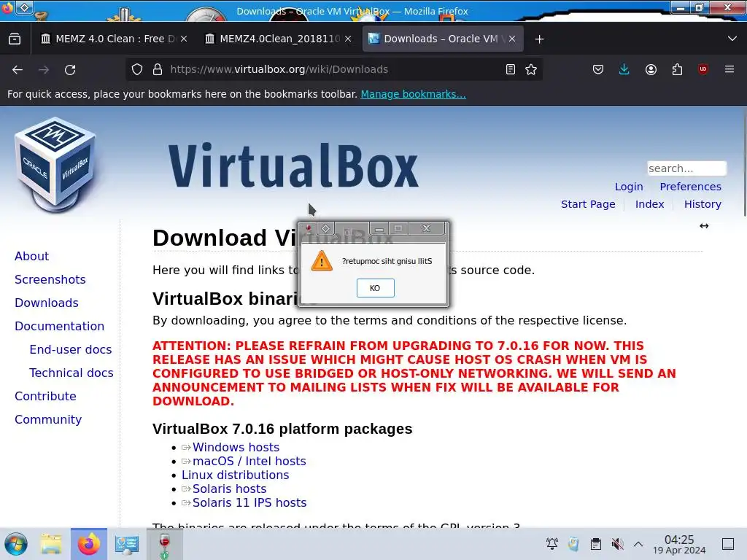747x560 pixels.
Task: Open dialog window menu diamond icon
Action: [326, 228]
